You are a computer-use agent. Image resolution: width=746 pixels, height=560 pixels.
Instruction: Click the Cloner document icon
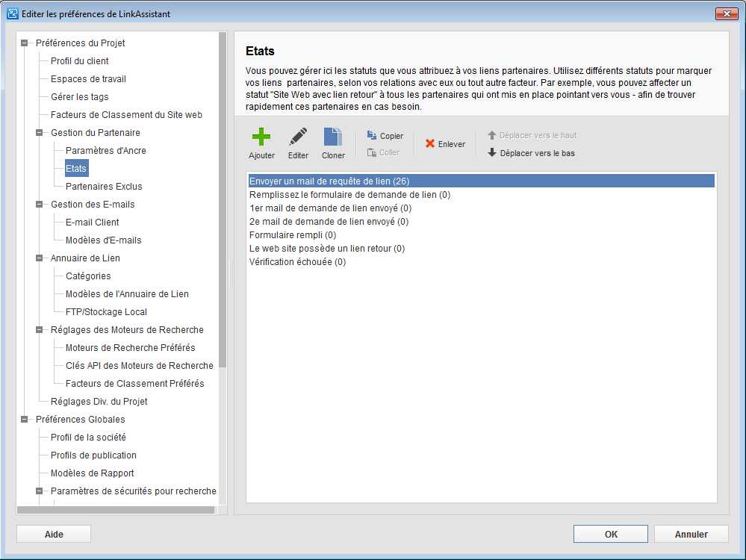tap(333, 137)
